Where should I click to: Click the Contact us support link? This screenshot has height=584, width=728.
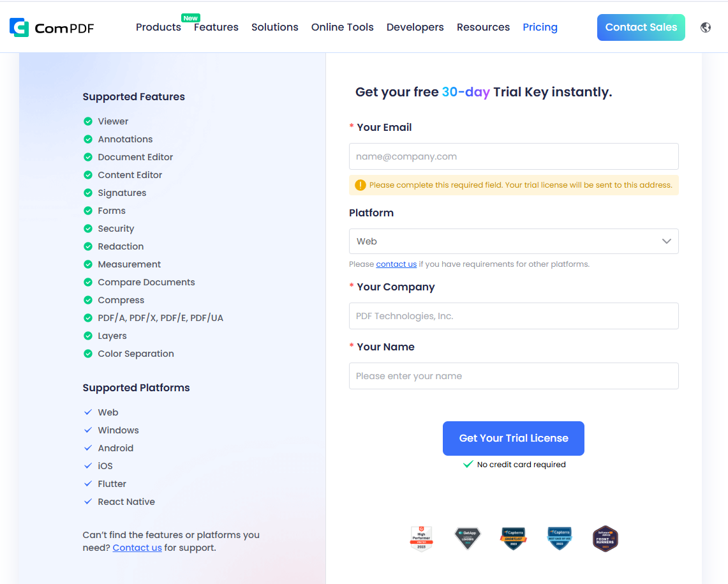(x=137, y=548)
